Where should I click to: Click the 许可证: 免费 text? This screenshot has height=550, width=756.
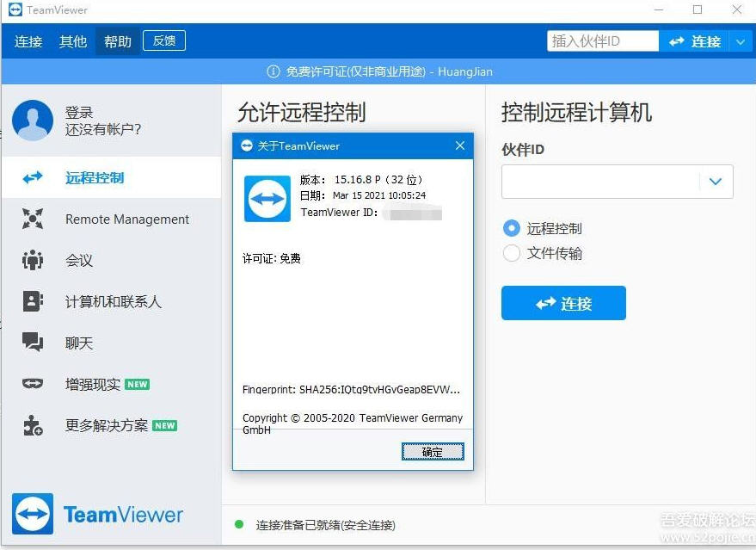coord(272,258)
